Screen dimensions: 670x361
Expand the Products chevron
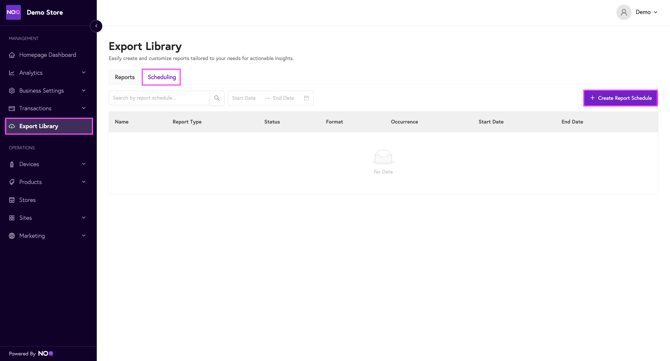coord(84,182)
